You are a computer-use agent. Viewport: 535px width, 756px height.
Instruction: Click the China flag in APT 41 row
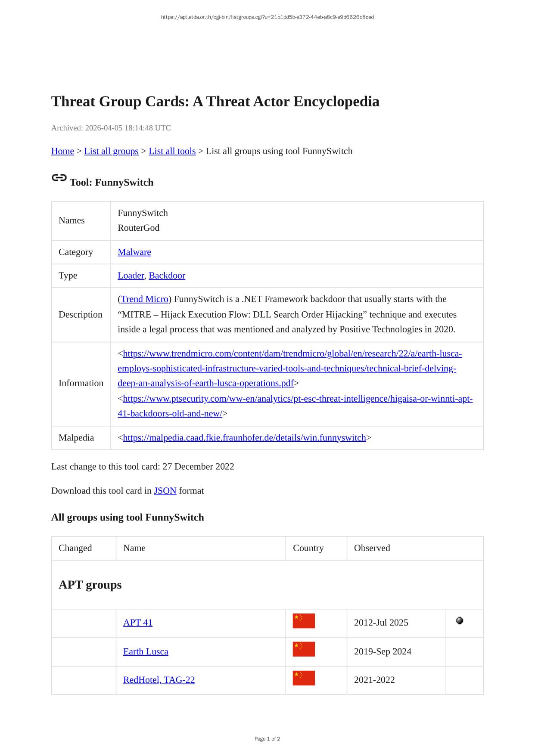pos(304,621)
